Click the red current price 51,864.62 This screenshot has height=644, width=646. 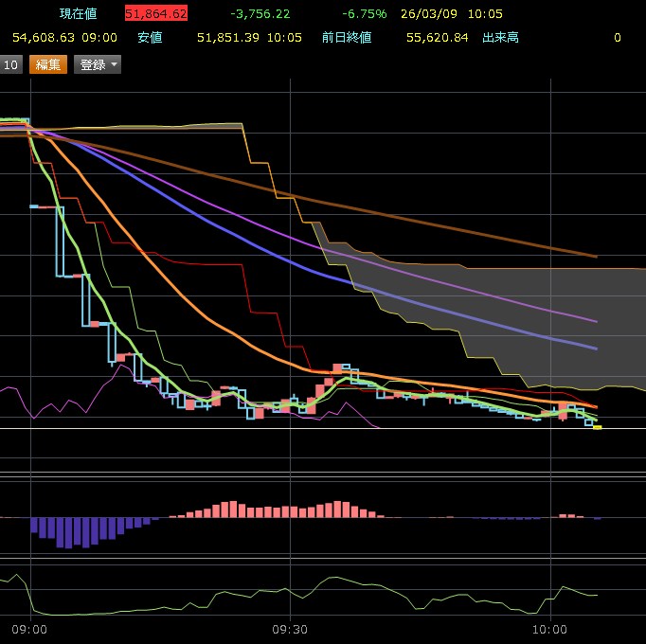[155, 14]
